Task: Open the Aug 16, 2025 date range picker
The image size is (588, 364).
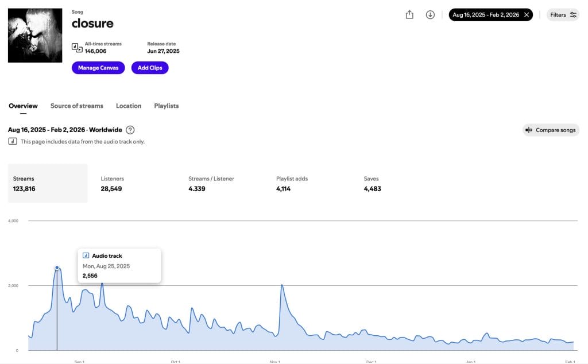Action: [486, 15]
